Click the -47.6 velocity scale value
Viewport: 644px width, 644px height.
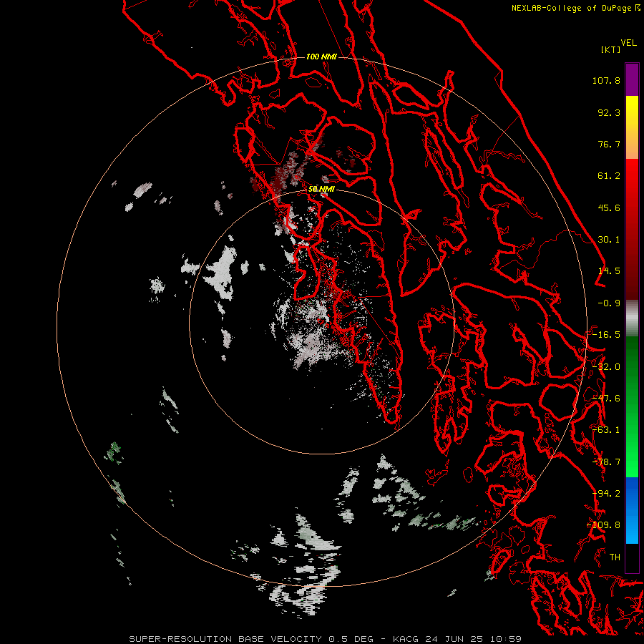(x=606, y=399)
